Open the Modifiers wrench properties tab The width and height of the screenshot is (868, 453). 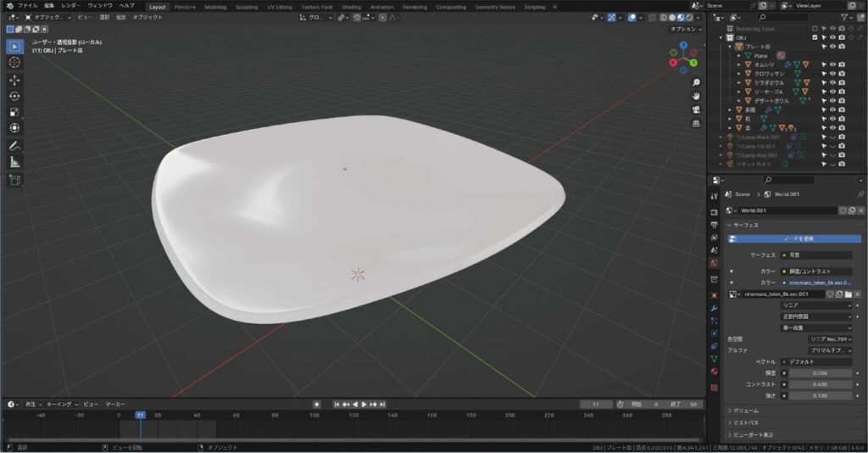click(714, 308)
